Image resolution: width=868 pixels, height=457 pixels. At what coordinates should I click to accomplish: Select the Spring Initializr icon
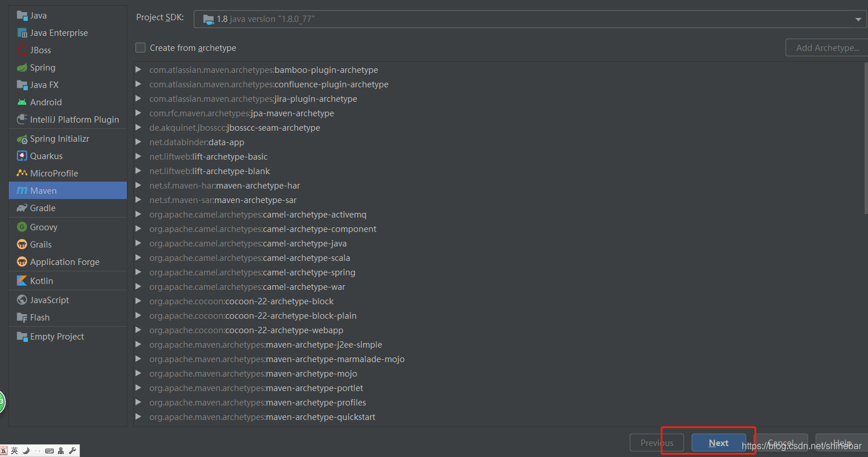(22, 139)
